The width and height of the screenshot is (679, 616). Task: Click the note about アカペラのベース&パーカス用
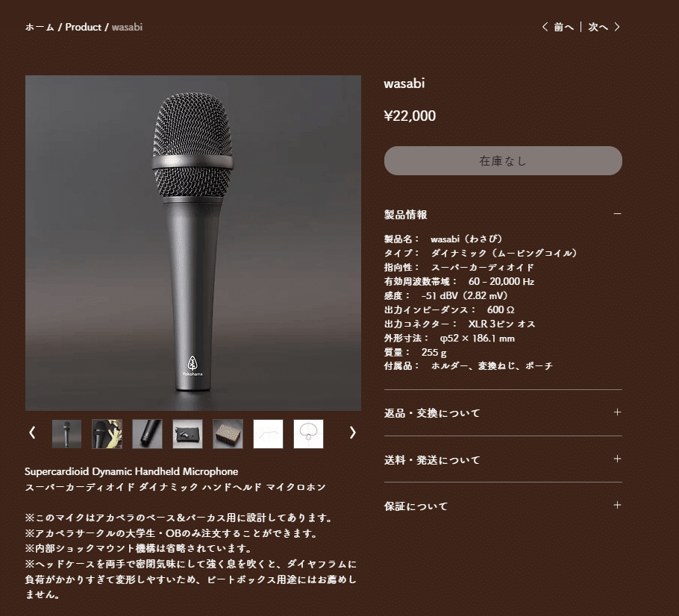click(179, 518)
